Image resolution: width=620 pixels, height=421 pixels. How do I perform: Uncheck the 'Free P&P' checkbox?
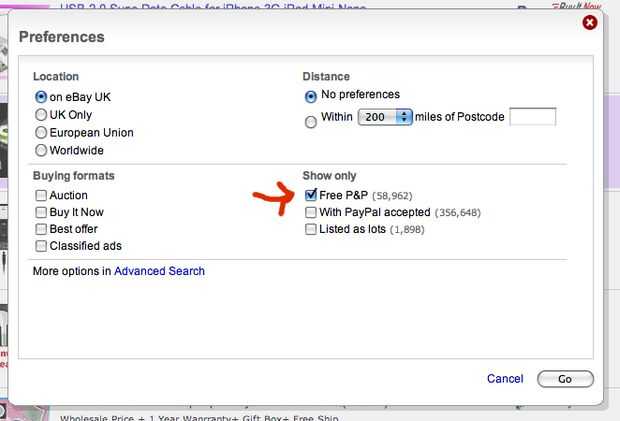[x=311, y=195]
